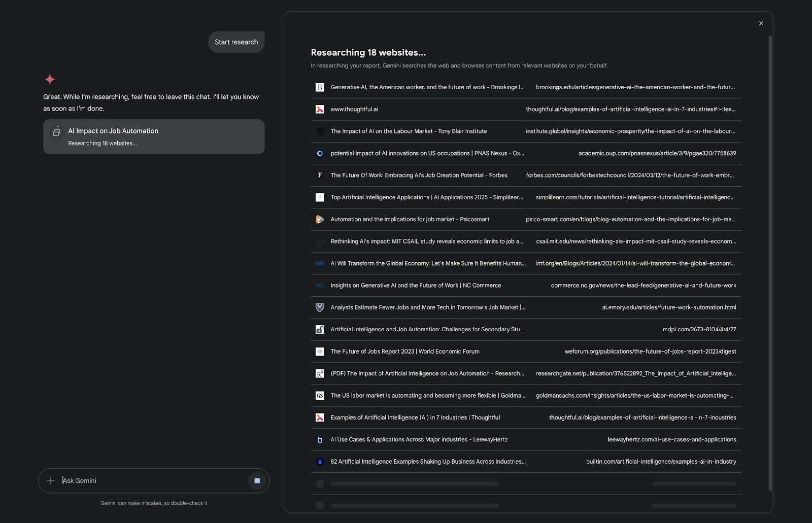Click the favicon beside www.thoughtful.ai

(x=320, y=109)
